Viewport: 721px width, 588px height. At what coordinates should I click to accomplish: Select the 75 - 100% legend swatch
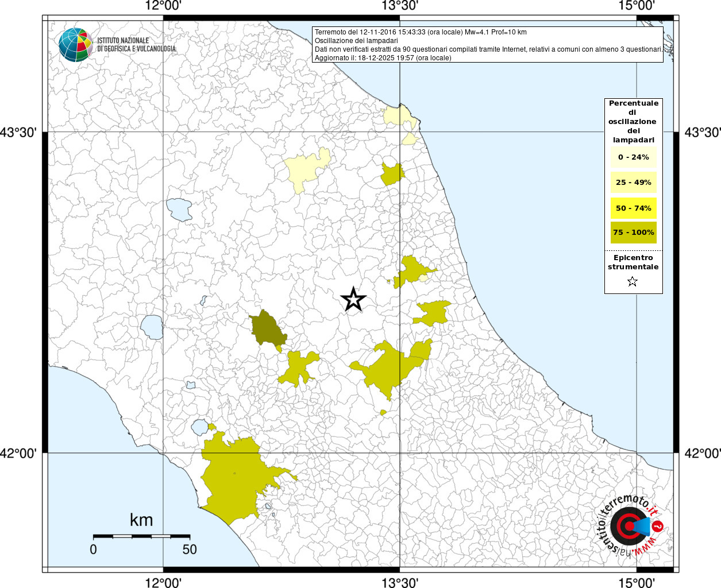coord(633,233)
